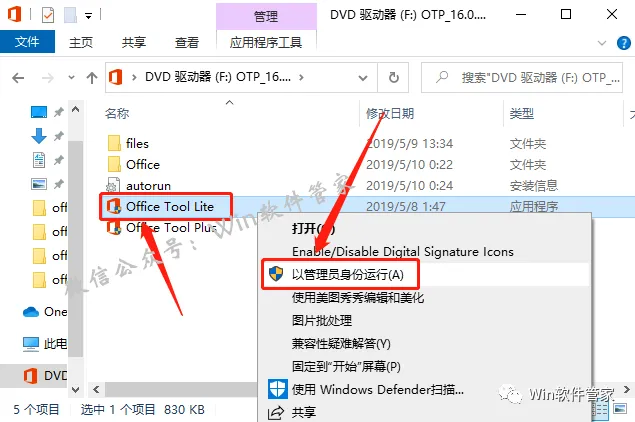Open the OneDrive cloud icon in sidebar
This screenshot has width=635, height=422.
tap(31, 312)
